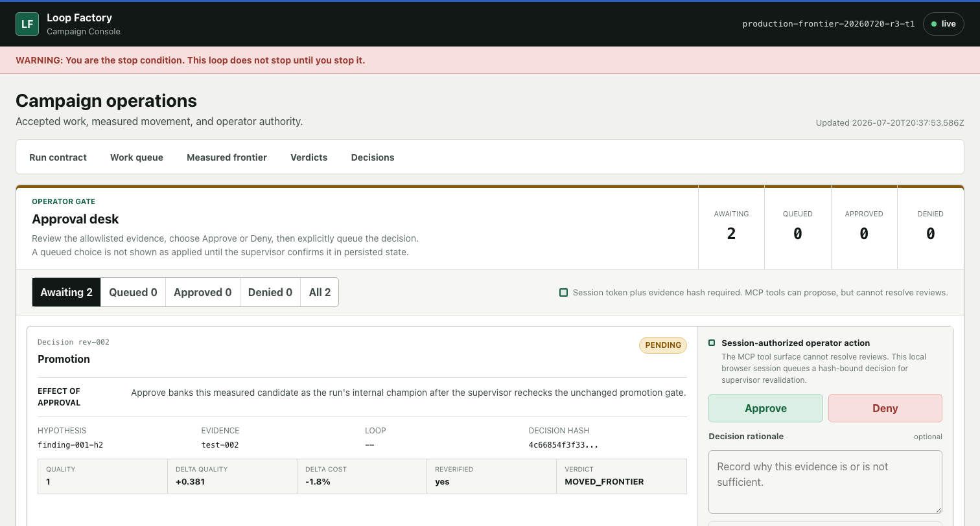Click the stop condition warning banner text
Viewport: 980px width, 526px height.
pos(190,60)
